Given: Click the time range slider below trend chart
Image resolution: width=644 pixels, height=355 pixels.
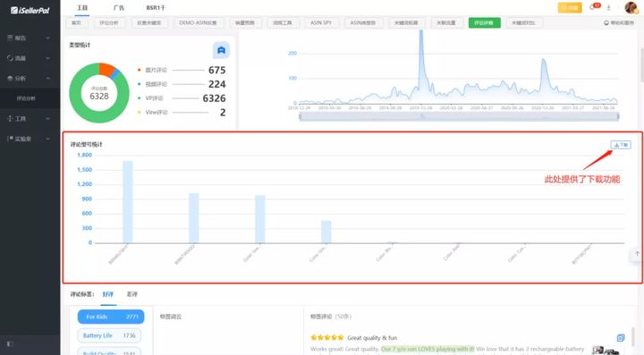Looking at the screenshot, I should point(459,117).
